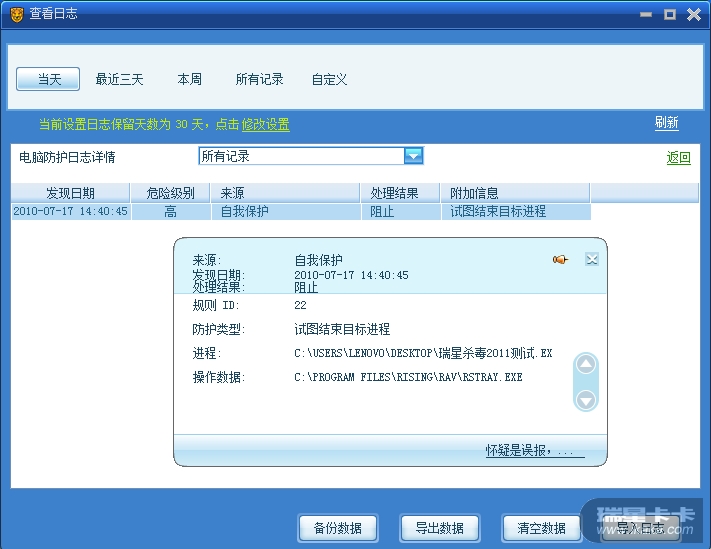
Task: Open the 怀疑是误报 link
Action: pos(535,450)
